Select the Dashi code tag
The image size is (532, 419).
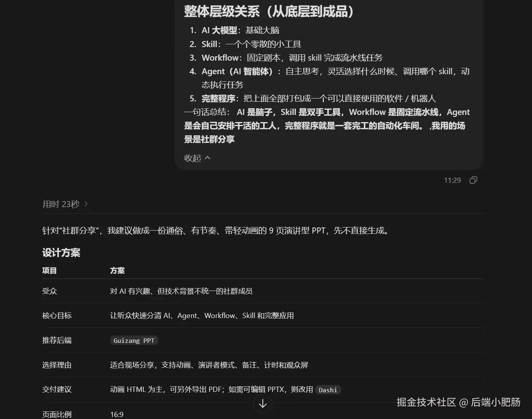click(x=328, y=390)
